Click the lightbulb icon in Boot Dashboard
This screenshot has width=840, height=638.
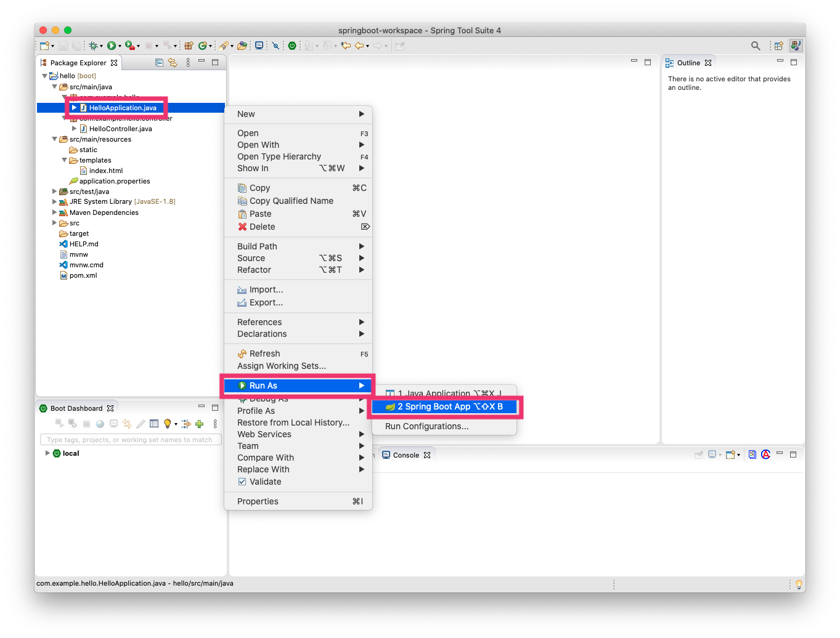click(168, 424)
